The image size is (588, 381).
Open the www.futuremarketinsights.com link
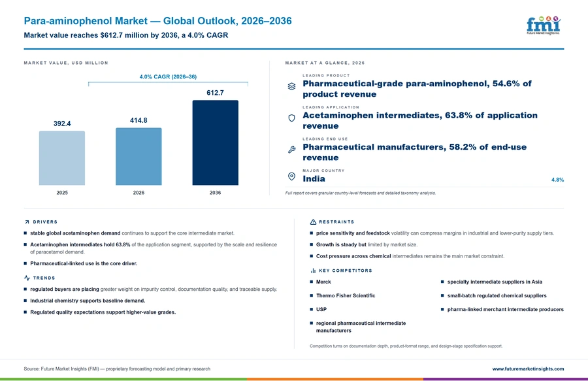528,369
